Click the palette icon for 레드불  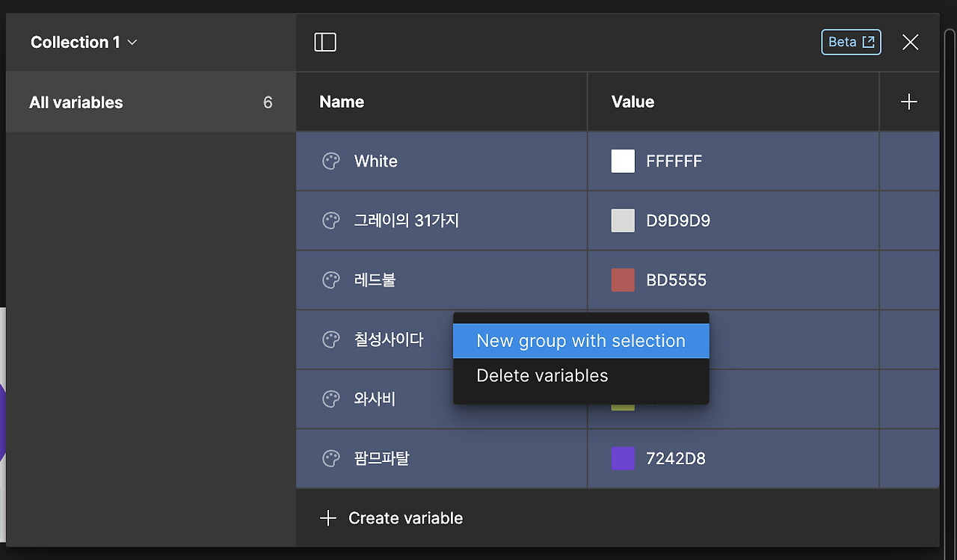tap(331, 280)
